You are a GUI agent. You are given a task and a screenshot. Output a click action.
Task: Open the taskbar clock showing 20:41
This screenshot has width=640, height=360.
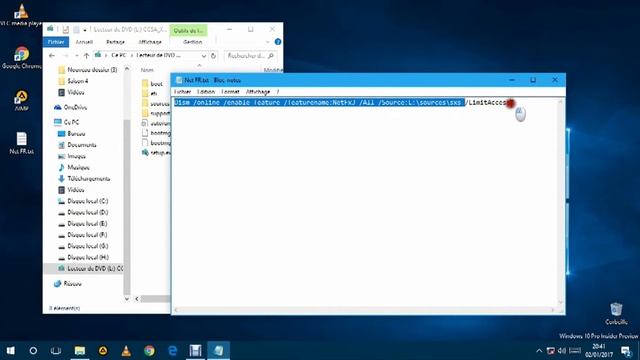(598, 351)
